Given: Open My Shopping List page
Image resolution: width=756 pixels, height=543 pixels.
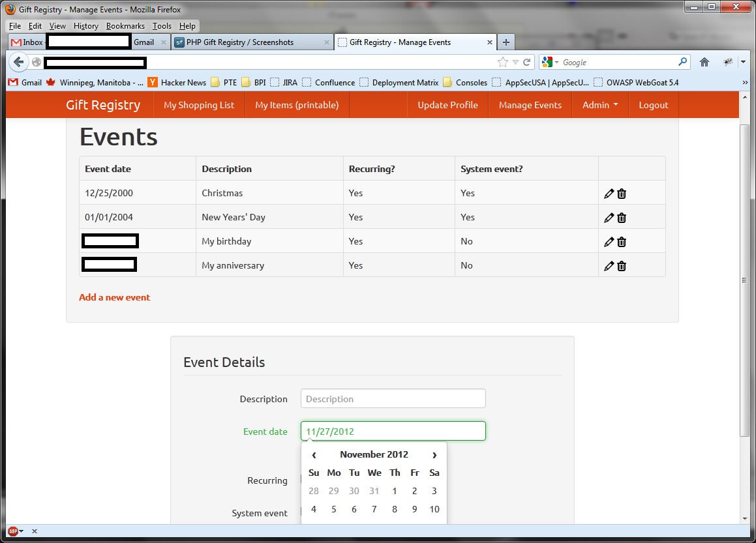Looking at the screenshot, I should [x=199, y=104].
